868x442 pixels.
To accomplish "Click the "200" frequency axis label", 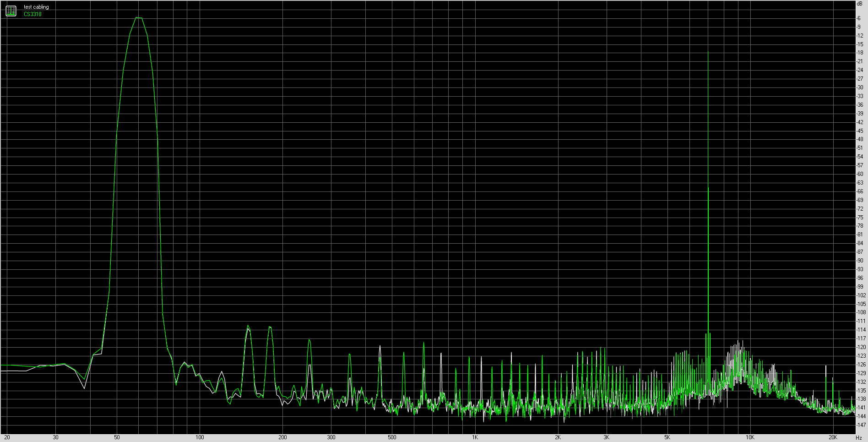I will point(282,437).
